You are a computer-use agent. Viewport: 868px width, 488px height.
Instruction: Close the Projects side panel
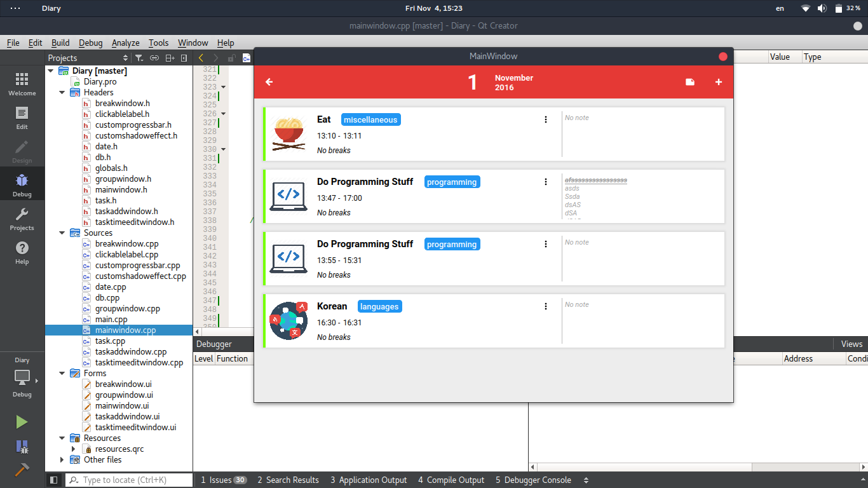(x=184, y=58)
